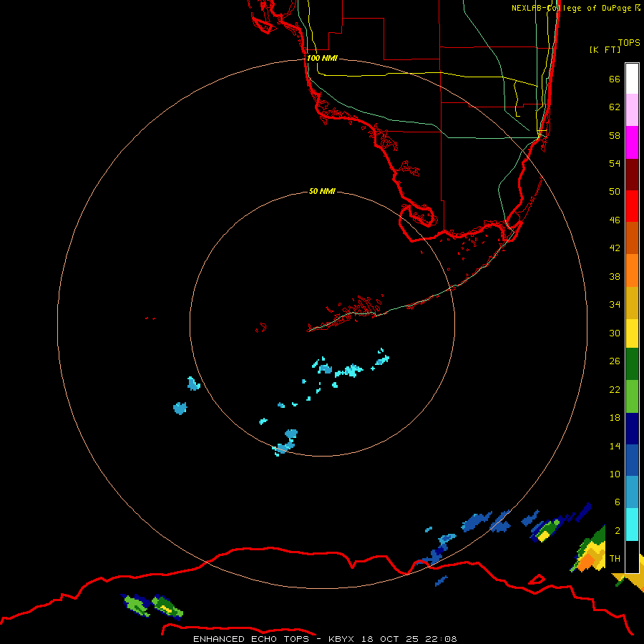Viewport: 644px width, 644px height.
Task: Click the legend value '46'
Action: click(615, 220)
